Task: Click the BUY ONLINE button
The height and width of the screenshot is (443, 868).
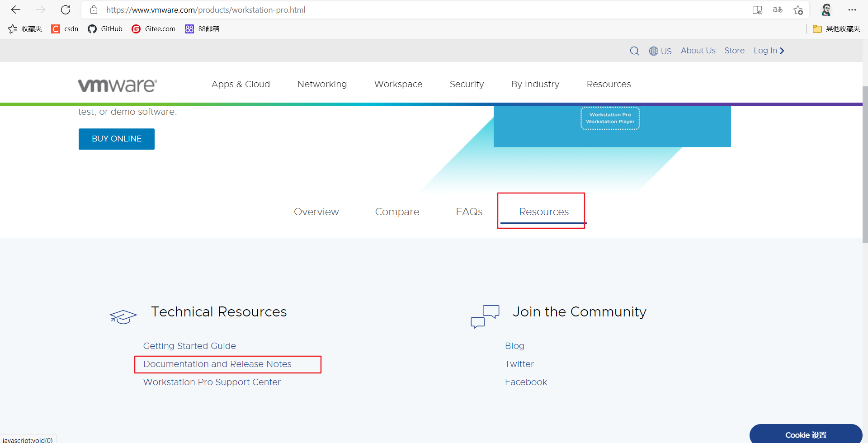Action: coord(116,139)
